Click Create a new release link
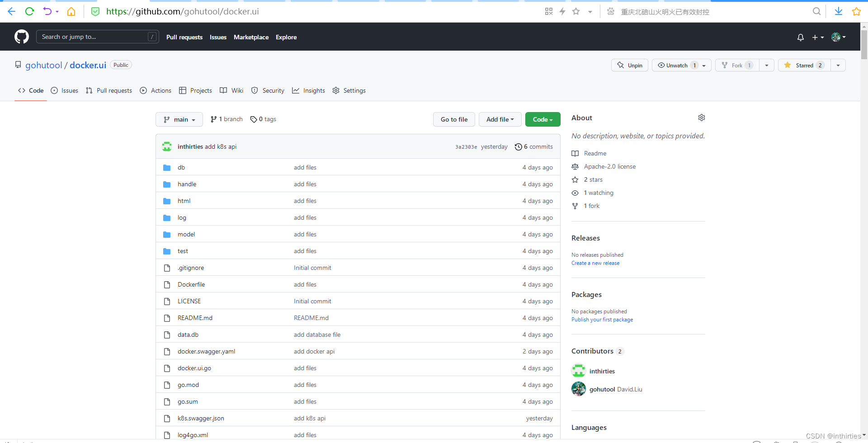 click(x=595, y=263)
